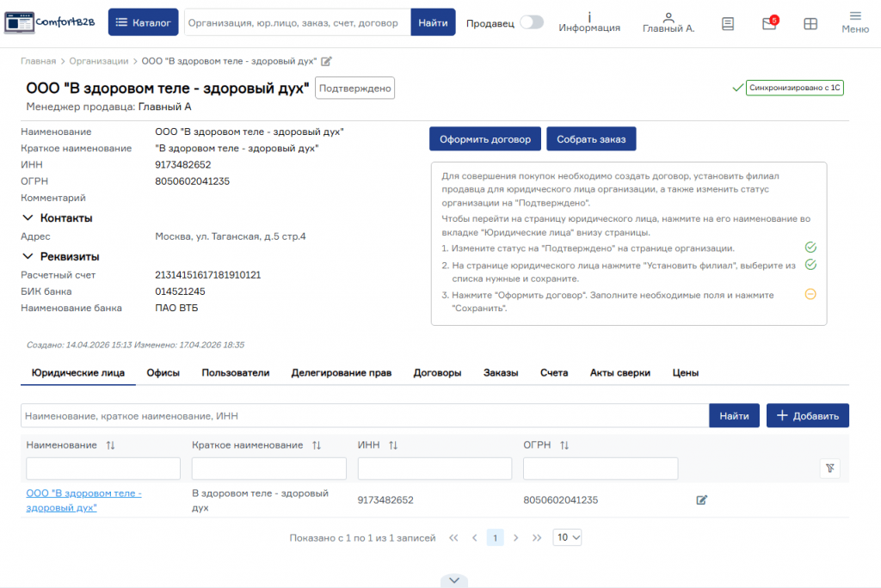Go to first page of records
881x588 pixels.
pos(453,538)
